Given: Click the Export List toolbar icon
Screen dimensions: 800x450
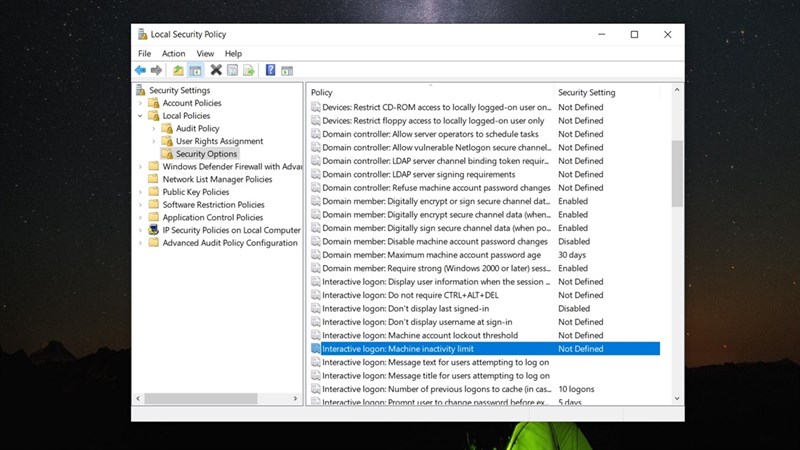Looking at the screenshot, I should pos(249,70).
